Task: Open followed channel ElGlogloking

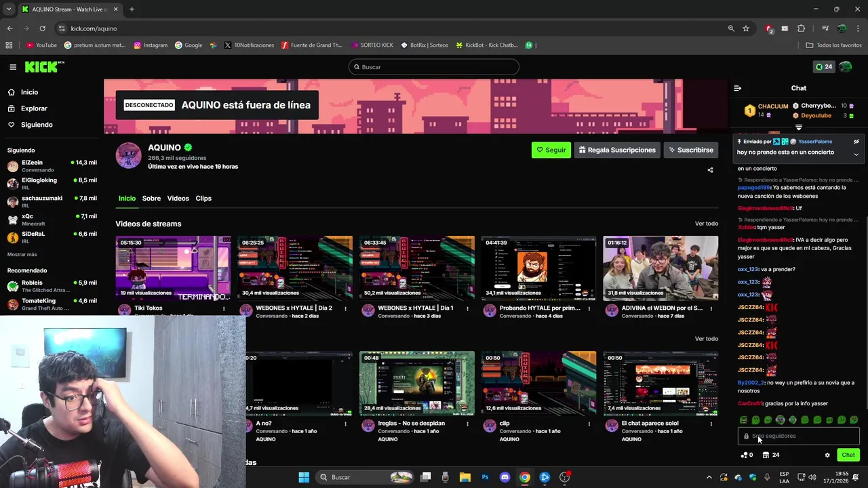Action: tap(52, 184)
